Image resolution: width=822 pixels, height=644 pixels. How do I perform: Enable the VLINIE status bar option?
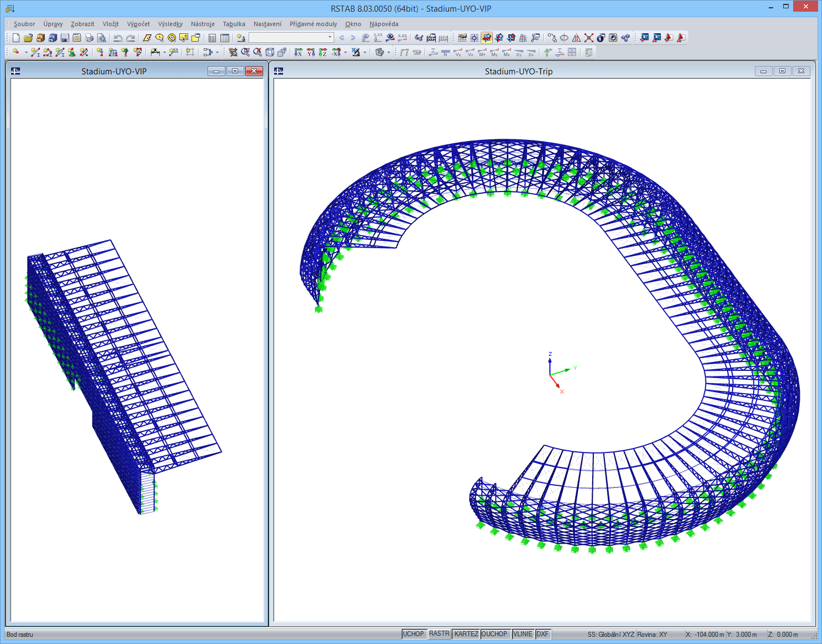point(522,634)
